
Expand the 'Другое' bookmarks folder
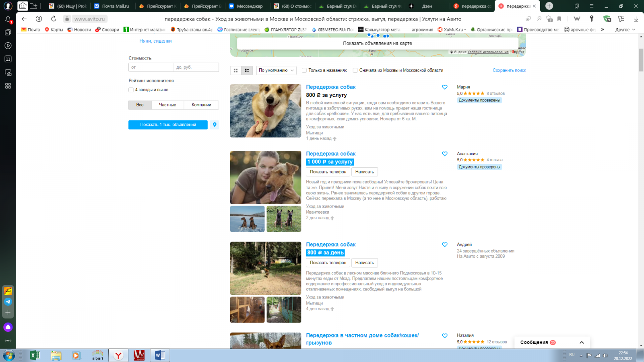[625, 30]
